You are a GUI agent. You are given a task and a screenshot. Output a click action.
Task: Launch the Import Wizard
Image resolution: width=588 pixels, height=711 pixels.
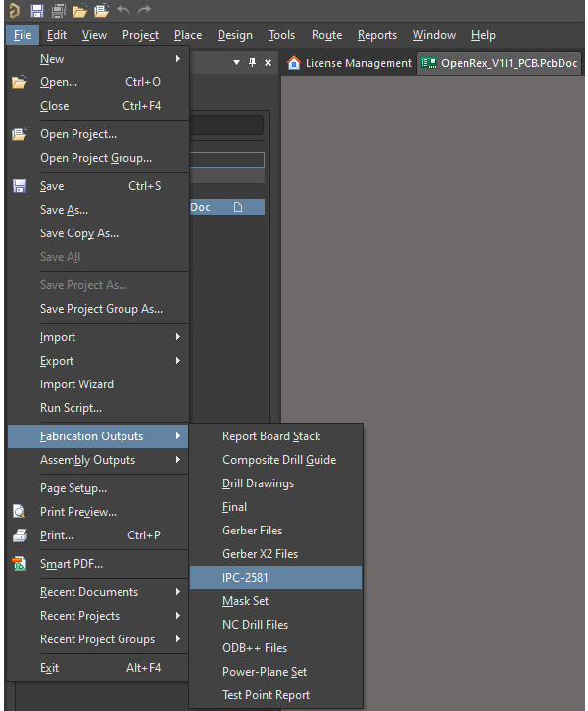point(98,384)
